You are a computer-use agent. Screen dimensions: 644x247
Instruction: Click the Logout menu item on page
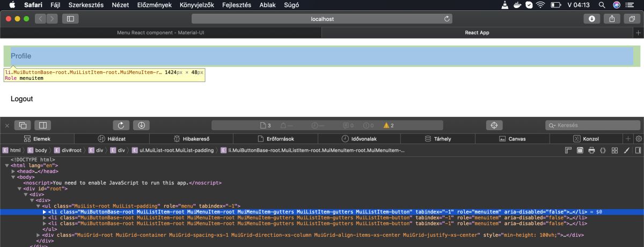[322, 99]
